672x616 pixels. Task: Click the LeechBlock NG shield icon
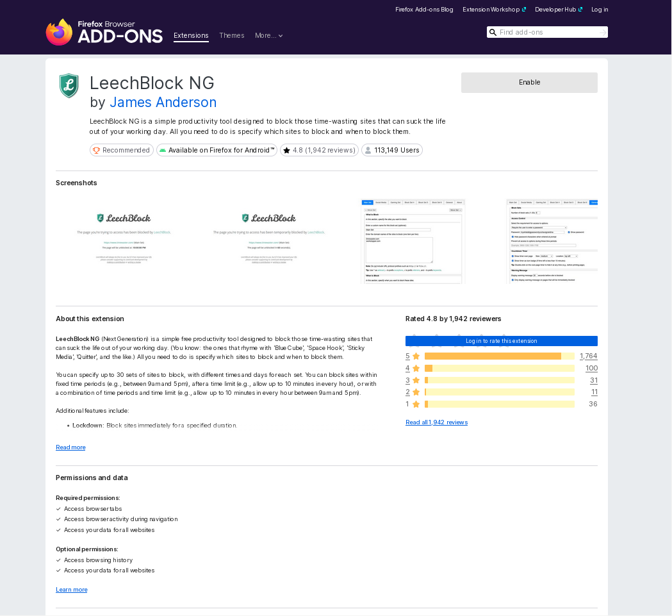(69, 86)
